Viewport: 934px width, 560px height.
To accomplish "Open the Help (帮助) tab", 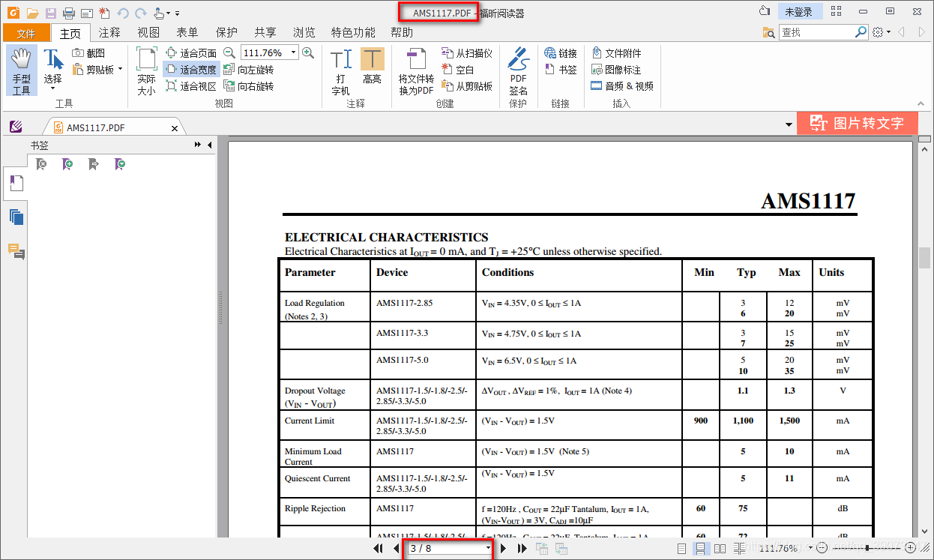I will [402, 32].
